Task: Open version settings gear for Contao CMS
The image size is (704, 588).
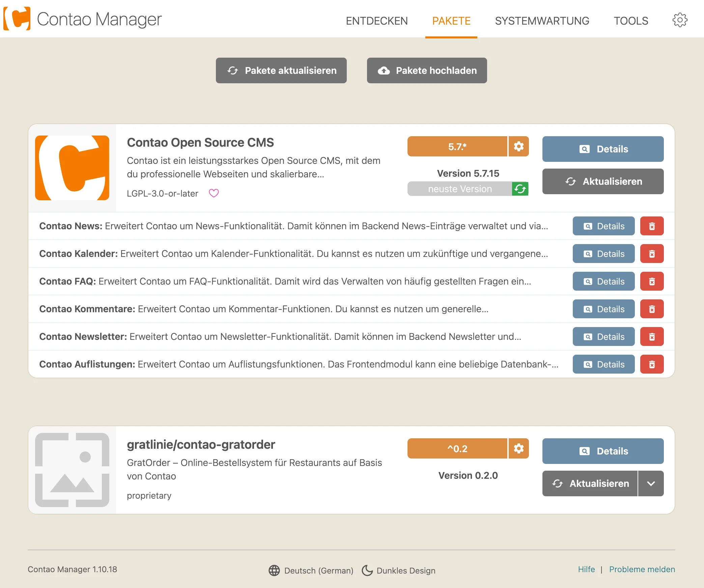Action: (519, 146)
